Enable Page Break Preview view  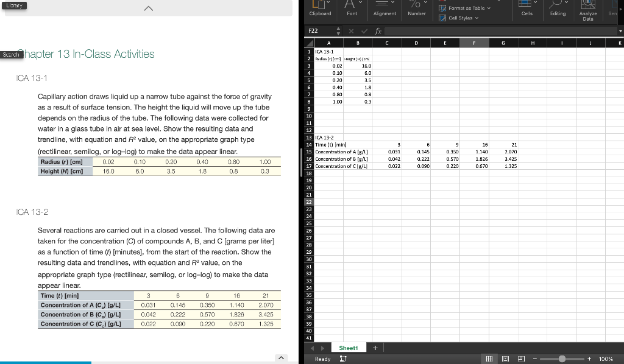522,359
